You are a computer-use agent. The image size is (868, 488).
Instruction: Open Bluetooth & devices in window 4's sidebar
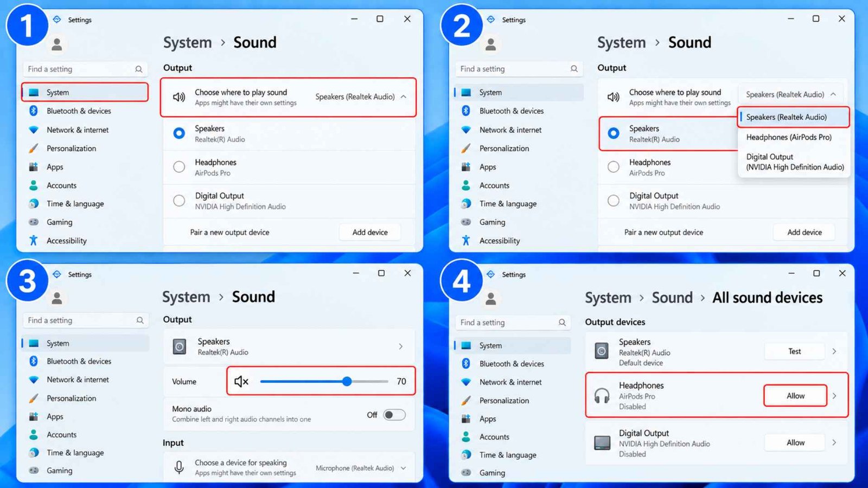pyautogui.click(x=512, y=364)
